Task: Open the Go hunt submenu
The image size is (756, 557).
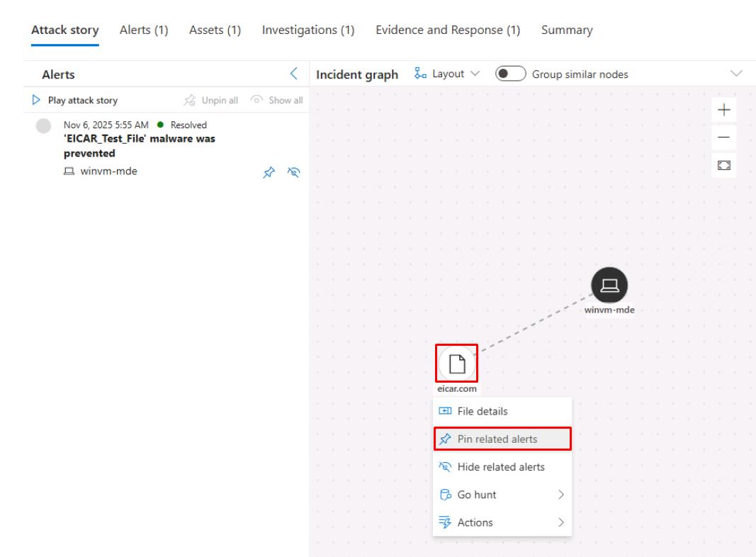Action: point(502,495)
